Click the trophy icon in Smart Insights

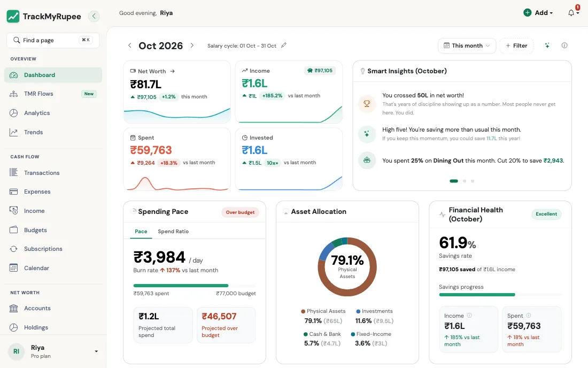click(367, 104)
